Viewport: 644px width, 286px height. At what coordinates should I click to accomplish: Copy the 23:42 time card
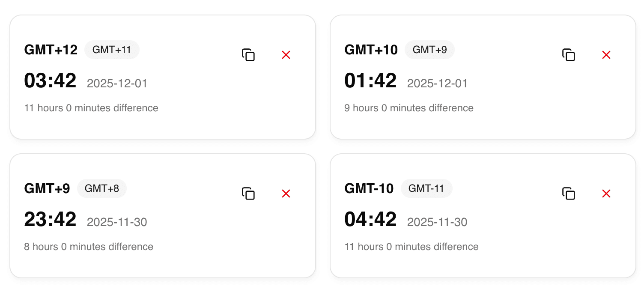coord(248,194)
